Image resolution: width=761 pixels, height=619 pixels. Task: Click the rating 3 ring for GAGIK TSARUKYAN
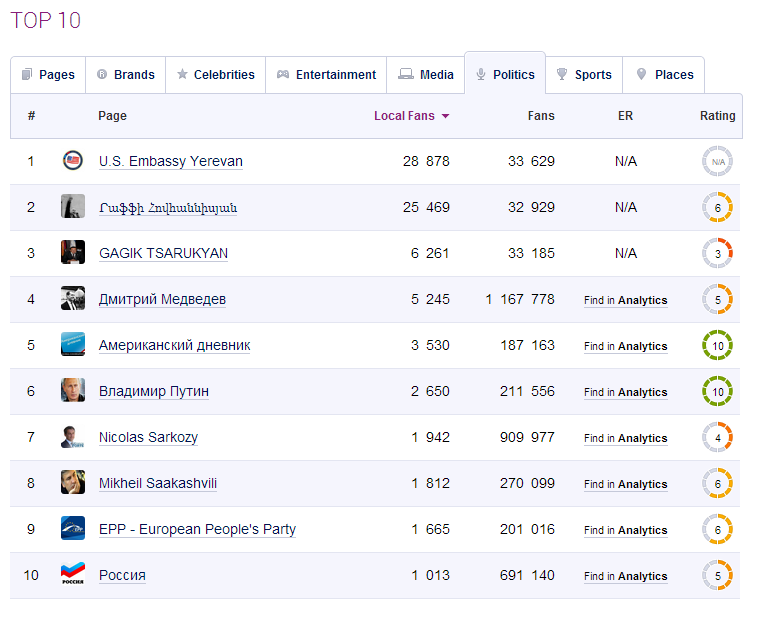(717, 253)
